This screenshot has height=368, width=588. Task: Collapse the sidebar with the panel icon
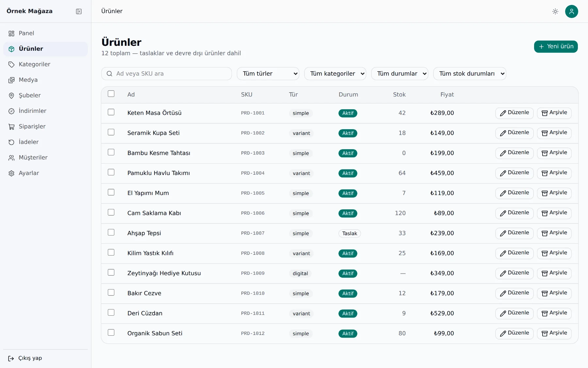pos(79,11)
